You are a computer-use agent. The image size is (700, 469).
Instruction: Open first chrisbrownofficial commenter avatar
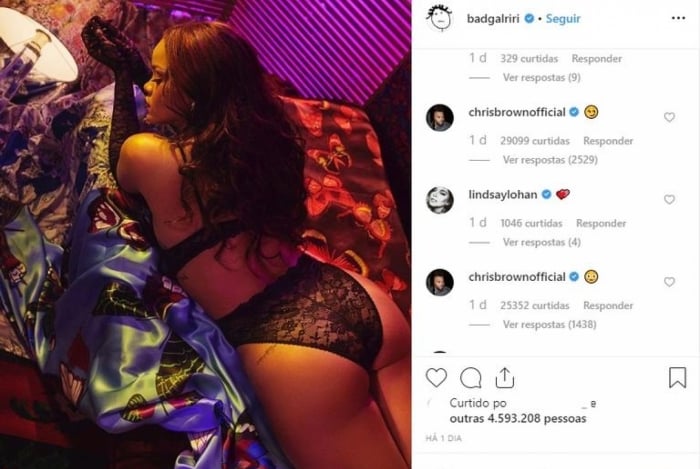(x=440, y=118)
